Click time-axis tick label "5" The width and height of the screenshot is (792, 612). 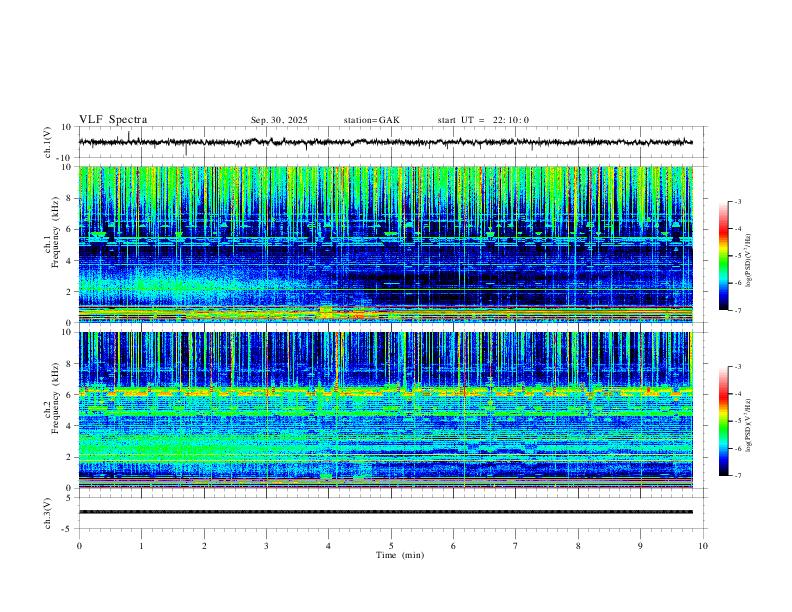391,546
